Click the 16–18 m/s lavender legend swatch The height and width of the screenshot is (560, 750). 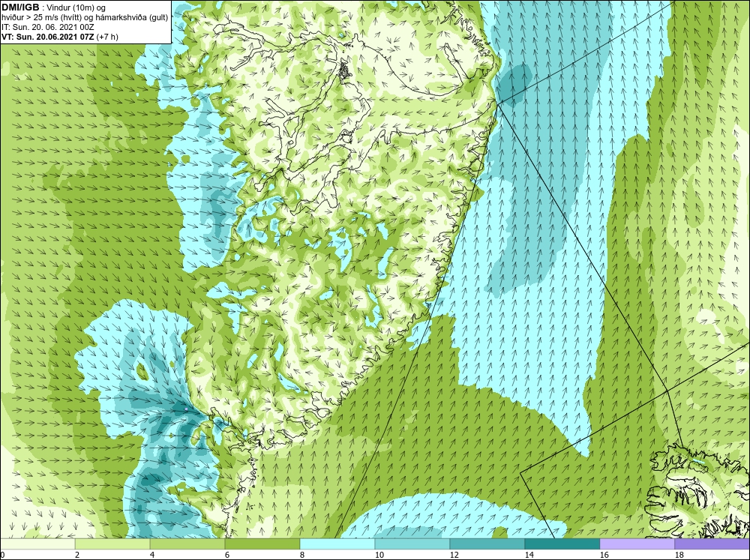click(x=637, y=544)
